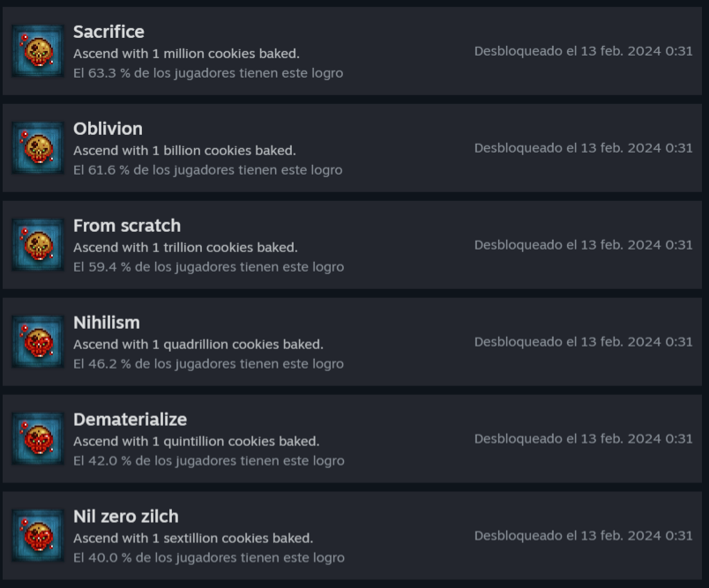Click the Nil zero zilch unlock date
Image resolution: width=709 pixels, height=588 pixels.
click(x=583, y=536)
